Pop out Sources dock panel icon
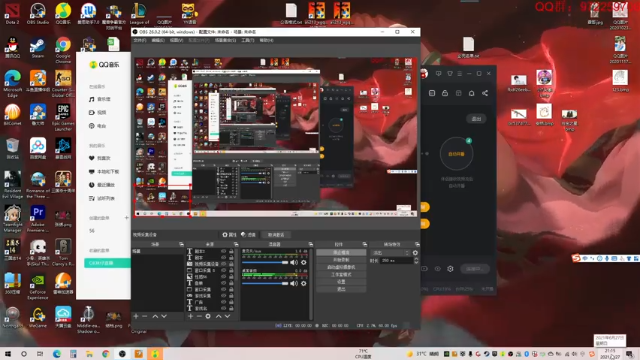This screenshot has width=640, height=360. pos(236,244)
